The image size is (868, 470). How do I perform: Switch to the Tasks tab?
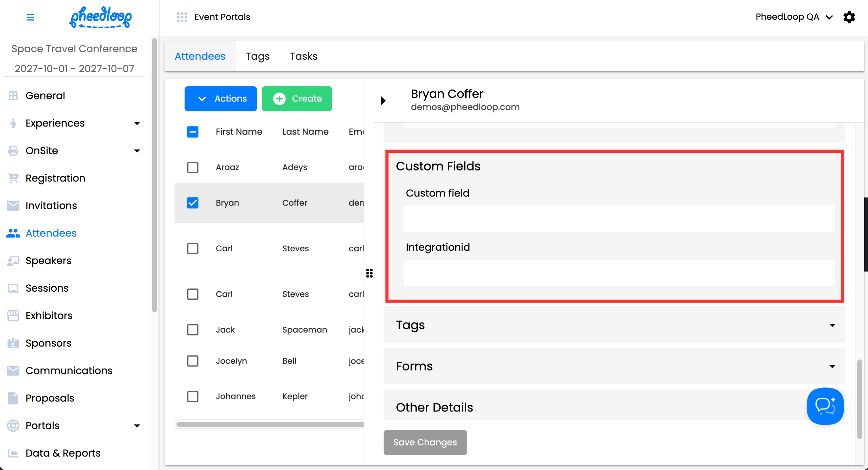pyautogui.click(x=303, y=56)
